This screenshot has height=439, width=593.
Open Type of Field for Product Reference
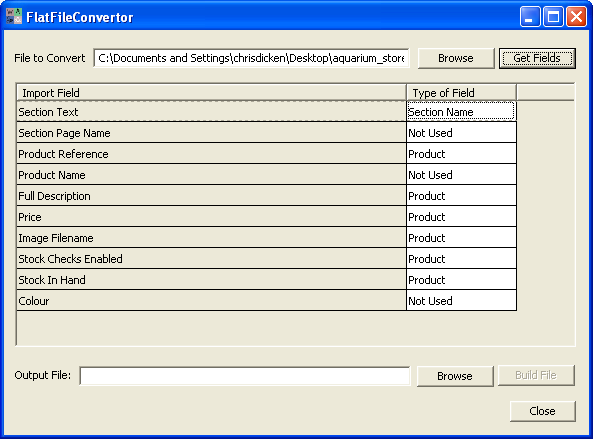pos(461,154)
